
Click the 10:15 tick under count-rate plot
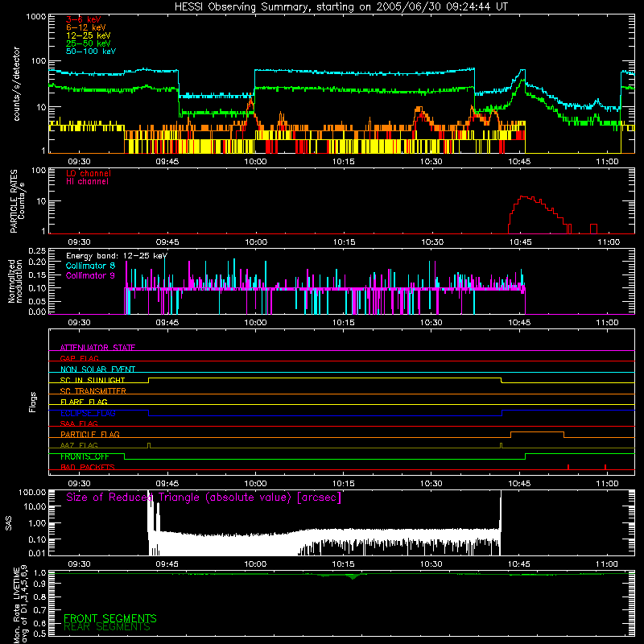[344, 162]
